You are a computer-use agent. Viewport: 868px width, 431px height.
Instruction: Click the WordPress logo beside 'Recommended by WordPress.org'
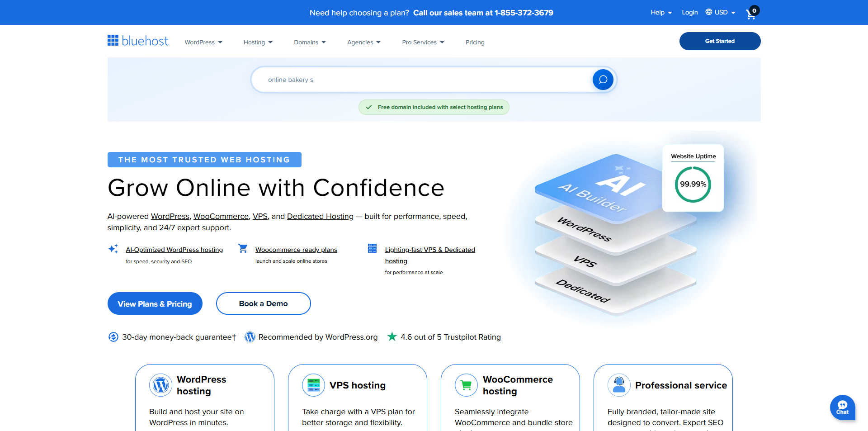pos(250,337)
